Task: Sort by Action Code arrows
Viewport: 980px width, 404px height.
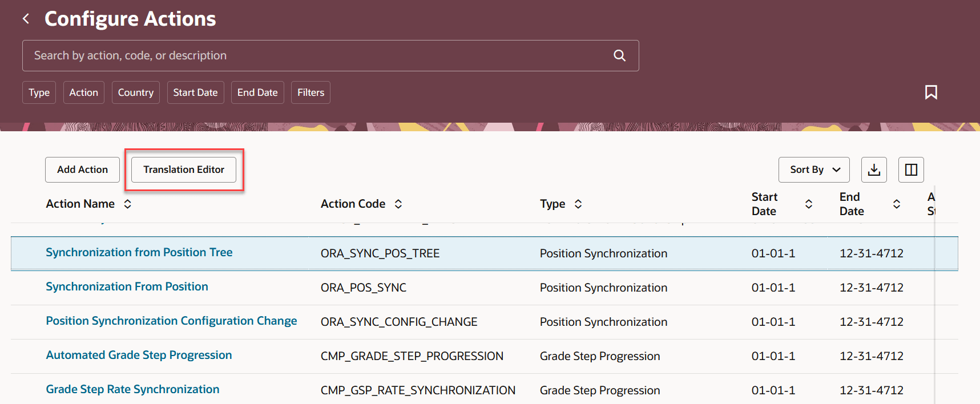Action: click(x=398, y=204)
